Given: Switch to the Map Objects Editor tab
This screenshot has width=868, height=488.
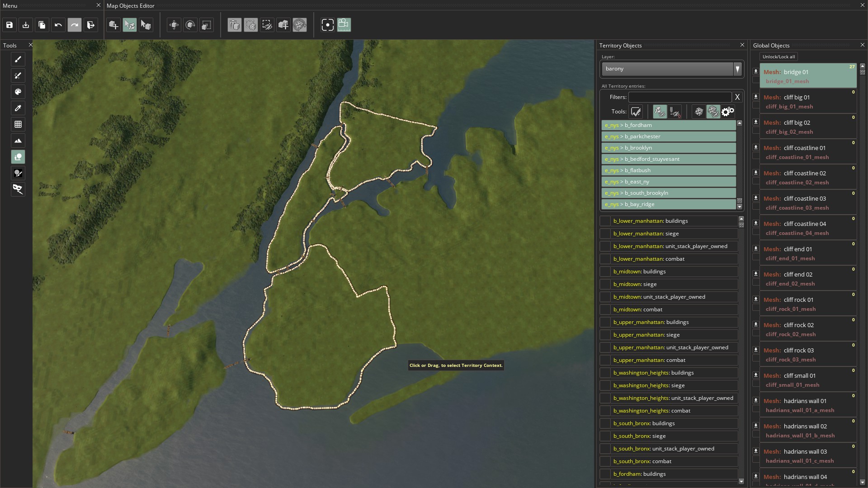Looking at the screenshot, I should coord(130,6).
